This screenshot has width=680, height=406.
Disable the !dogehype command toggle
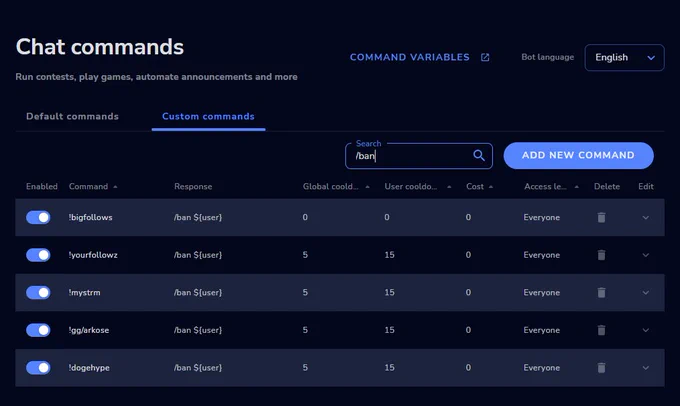click(x=38, y=368)
